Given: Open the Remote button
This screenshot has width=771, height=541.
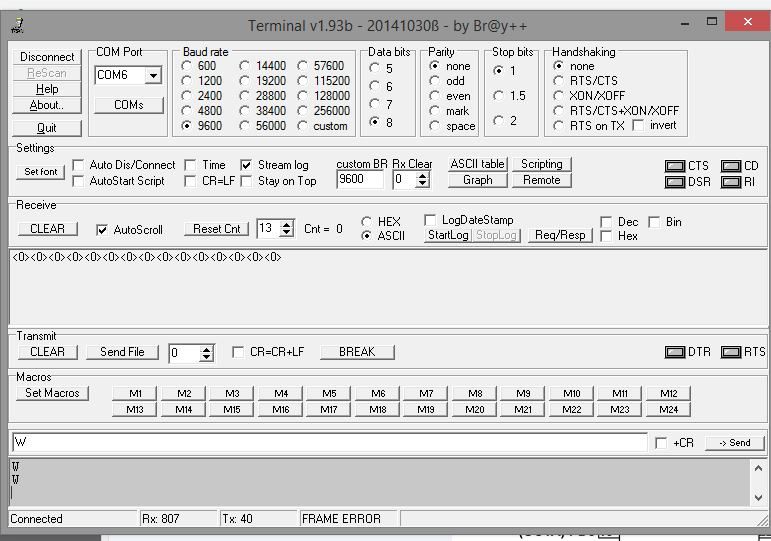Looking at the screenshot, I should [x=541, y=180].
